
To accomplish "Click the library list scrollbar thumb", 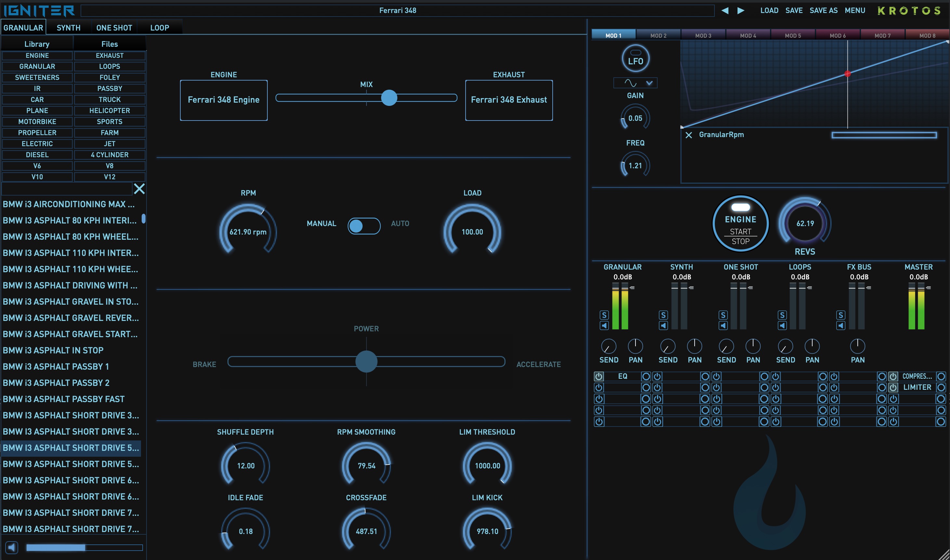I will [x=143, y=219].
